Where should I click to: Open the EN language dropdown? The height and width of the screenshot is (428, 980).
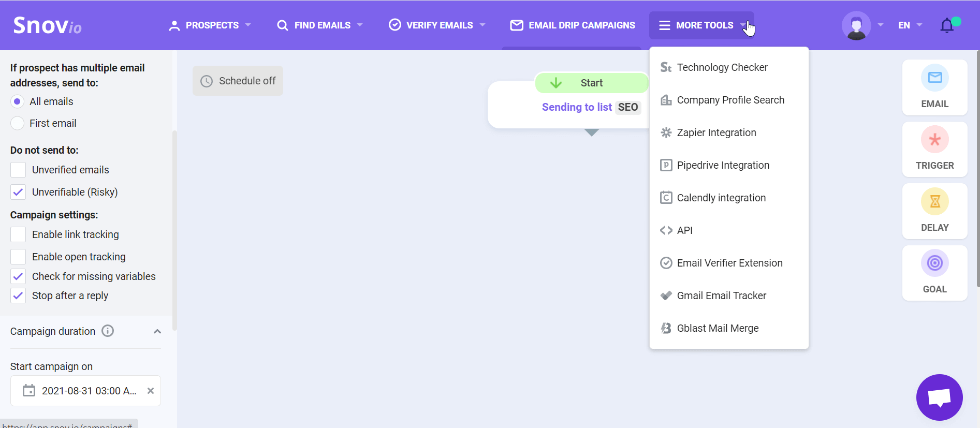coord(910,25)
